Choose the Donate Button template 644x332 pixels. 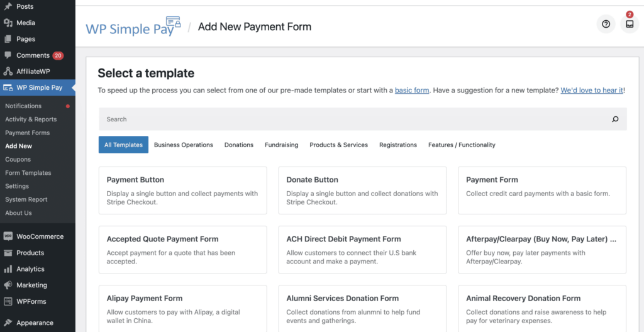point(362,191)
